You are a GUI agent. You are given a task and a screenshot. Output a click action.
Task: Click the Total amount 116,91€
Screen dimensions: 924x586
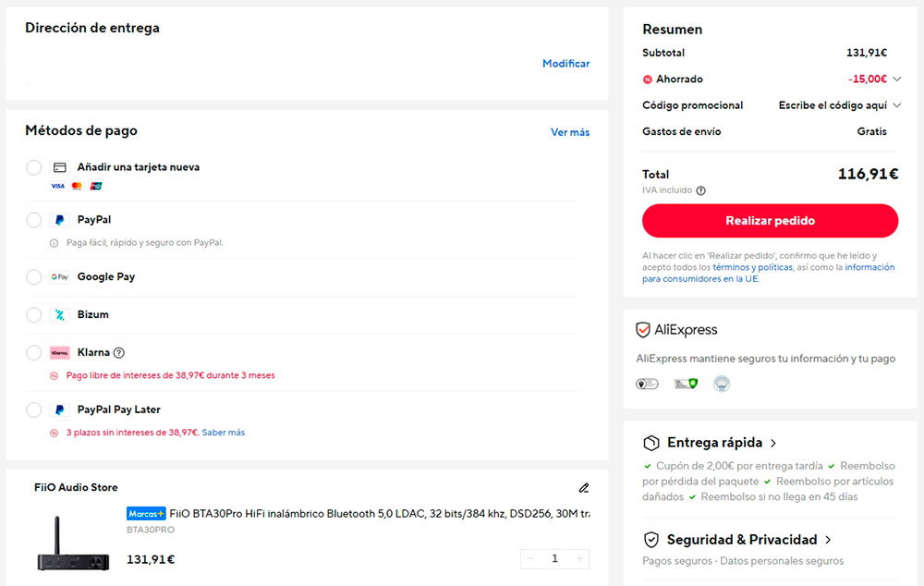point(868,175)
